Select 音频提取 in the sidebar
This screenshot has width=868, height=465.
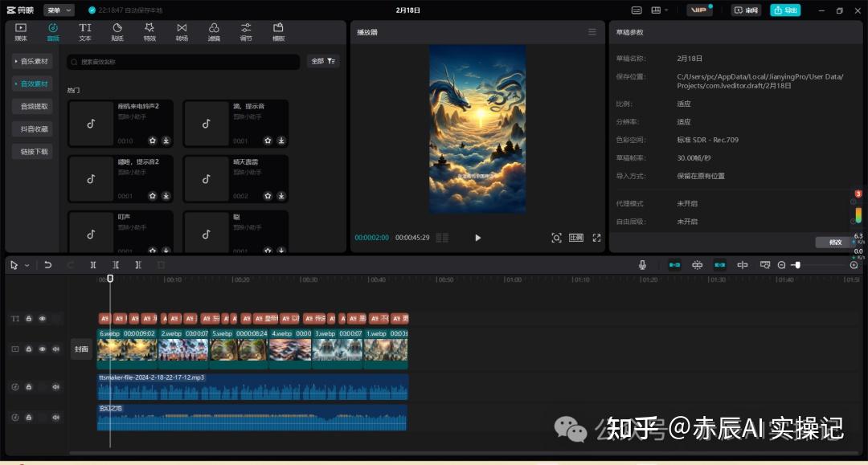tap(34, 106)
